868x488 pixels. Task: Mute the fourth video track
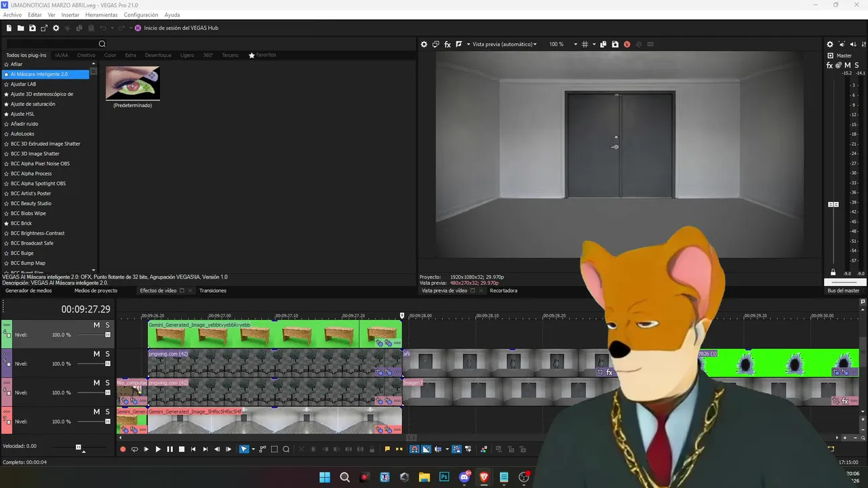pos(96,411)
